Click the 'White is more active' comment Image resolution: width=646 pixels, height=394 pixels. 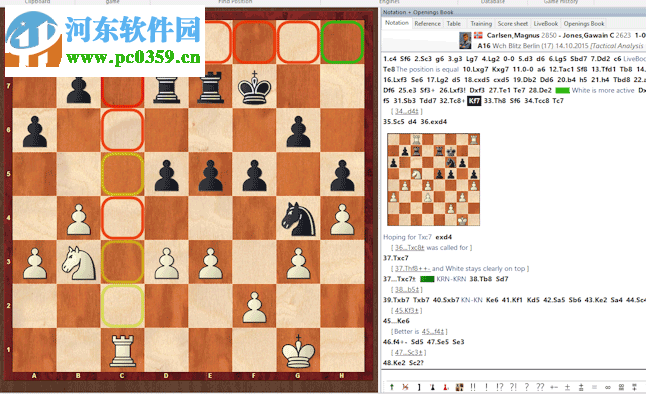tap(603, 90)
